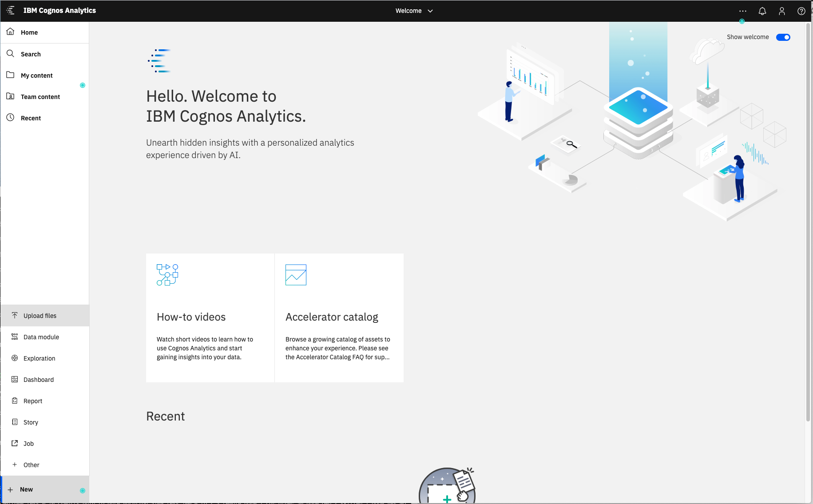The width and height of the screenshot is (813, 504).
Task: Click the Report icon
Action: coord(15,401)
